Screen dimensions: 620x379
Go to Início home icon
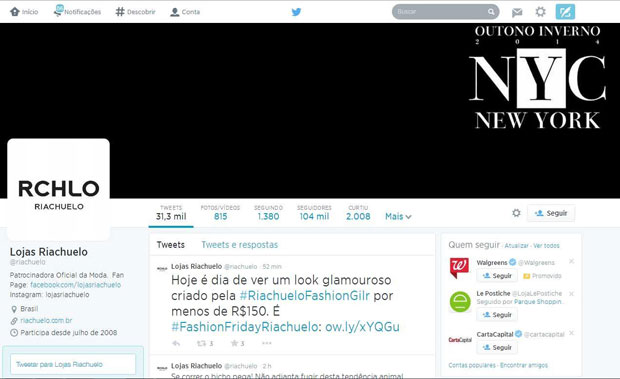pyautogui.click(x=15, y=11)
